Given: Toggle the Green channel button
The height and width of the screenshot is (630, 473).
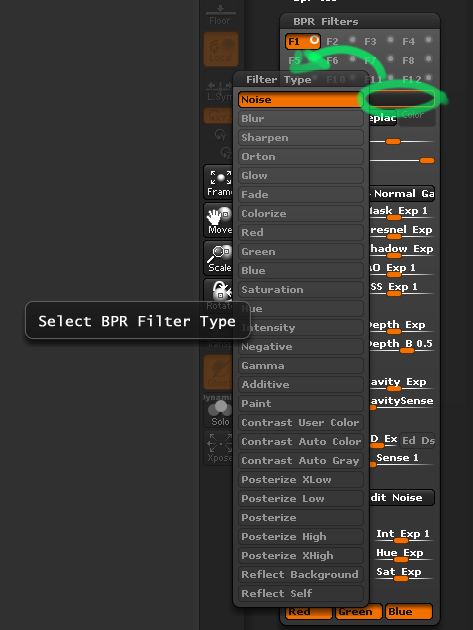Looking at the screenshot, I should click(358, 612).
